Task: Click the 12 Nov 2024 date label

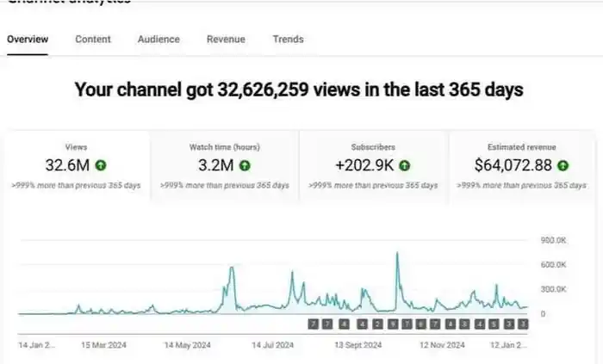Action: 442,345
